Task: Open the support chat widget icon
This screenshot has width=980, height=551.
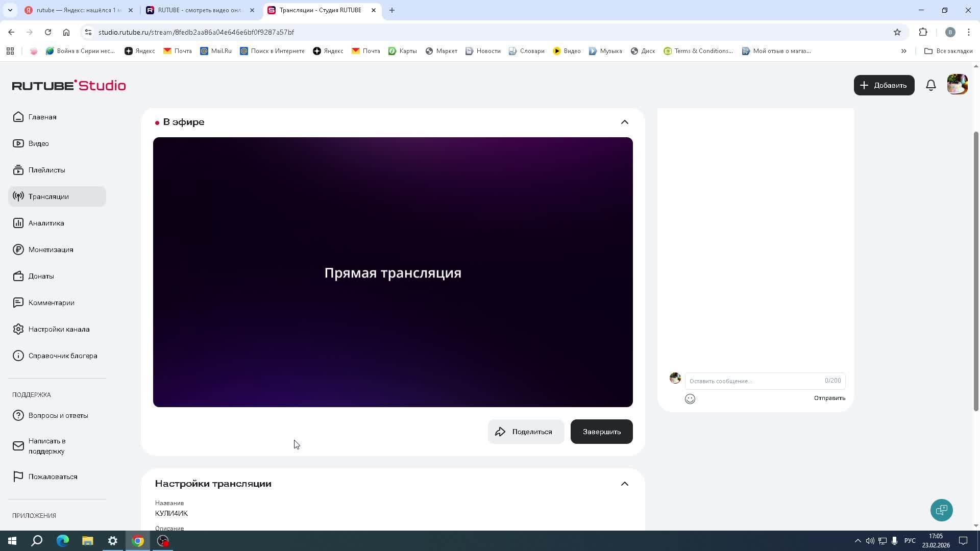Action: (x=941, y=510)
